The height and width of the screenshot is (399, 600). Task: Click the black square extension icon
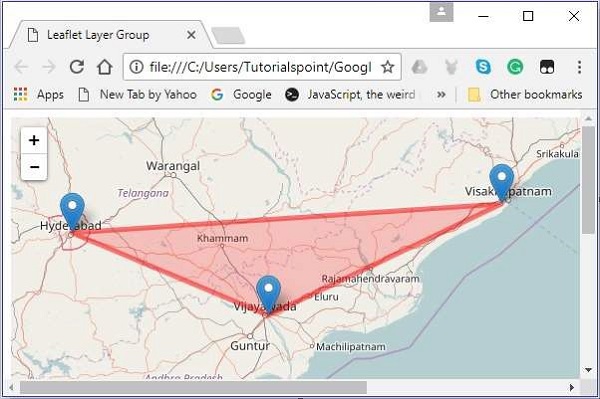tap(547, 67)
